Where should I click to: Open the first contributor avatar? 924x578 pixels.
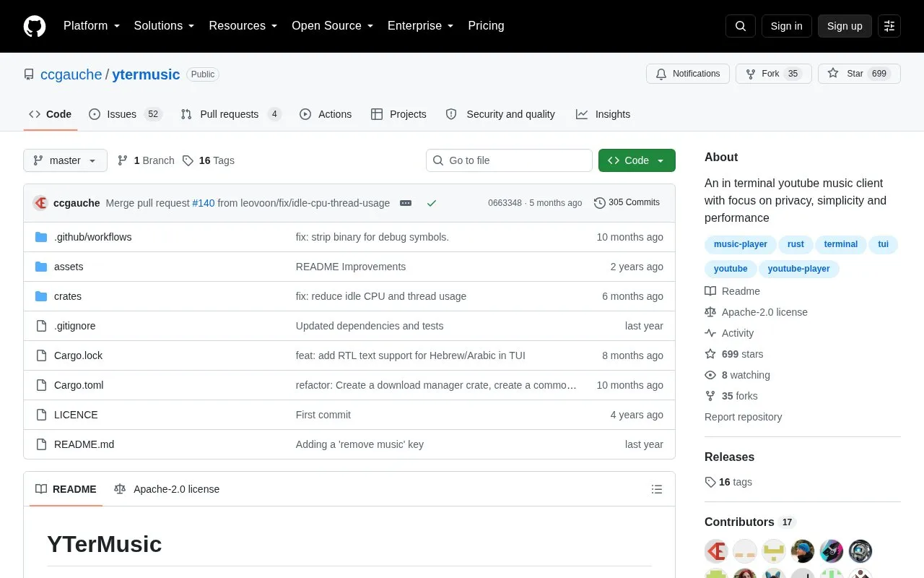click(716, 551)
